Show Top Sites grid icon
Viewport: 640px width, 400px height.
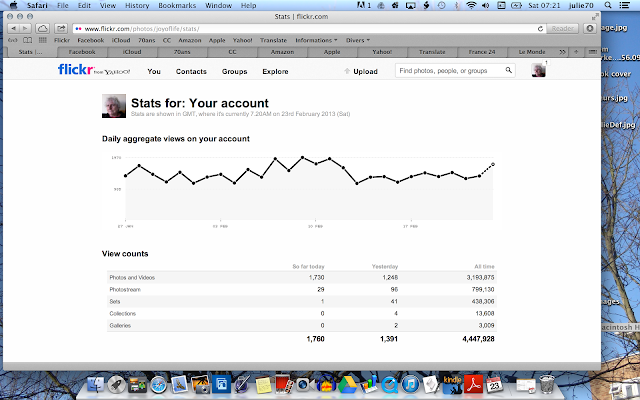[42, 40]
